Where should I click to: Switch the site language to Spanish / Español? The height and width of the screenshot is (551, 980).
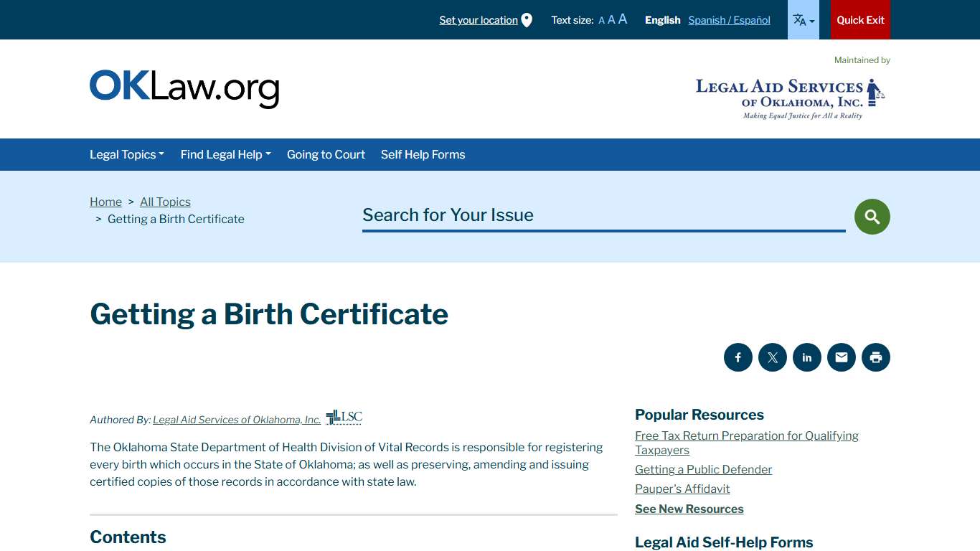[x=729, y=20]
